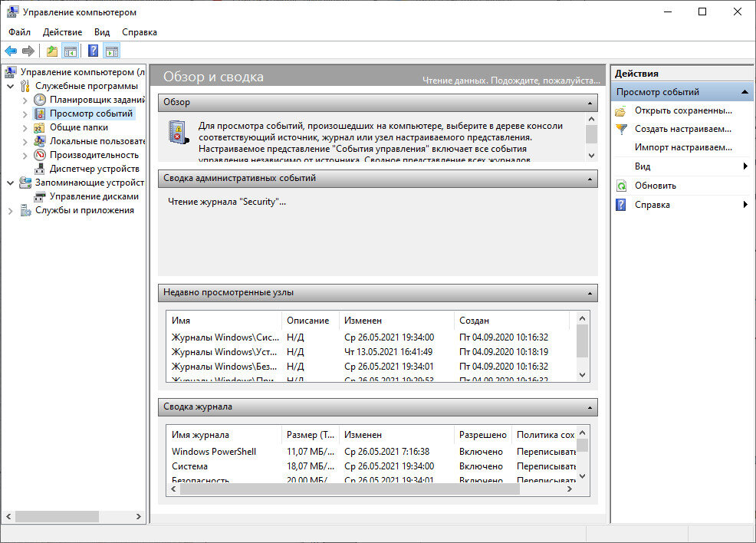Screen dimensions: 756x543
Task: Click Импорт настраиваемого представления action
Action: (x=682, y=147)
